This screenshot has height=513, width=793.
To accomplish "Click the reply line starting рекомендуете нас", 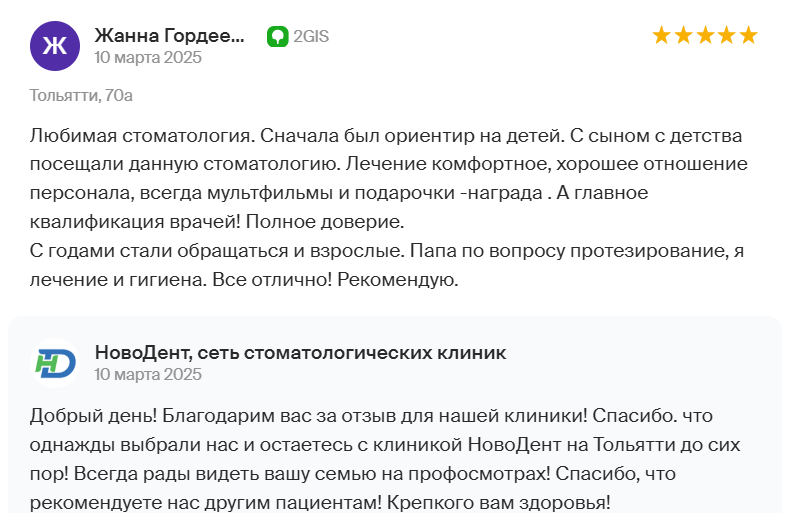I will 320,503.
